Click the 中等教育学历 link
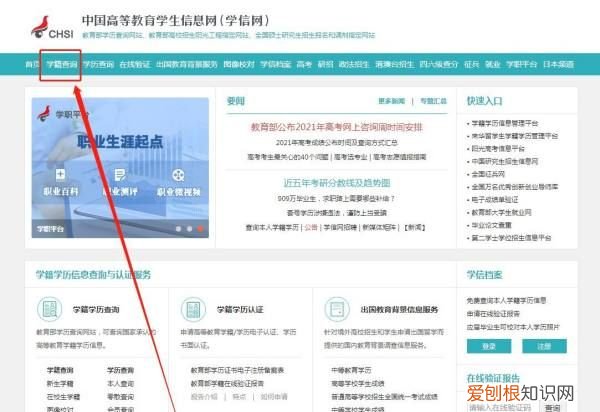 tap(351, 370)
